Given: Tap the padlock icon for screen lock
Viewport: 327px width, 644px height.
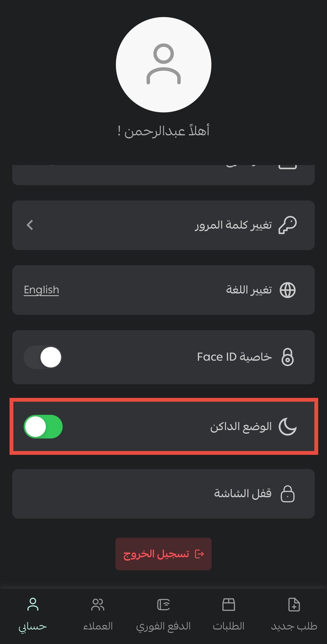Looking at the screenshot, I should click(288, 494).
